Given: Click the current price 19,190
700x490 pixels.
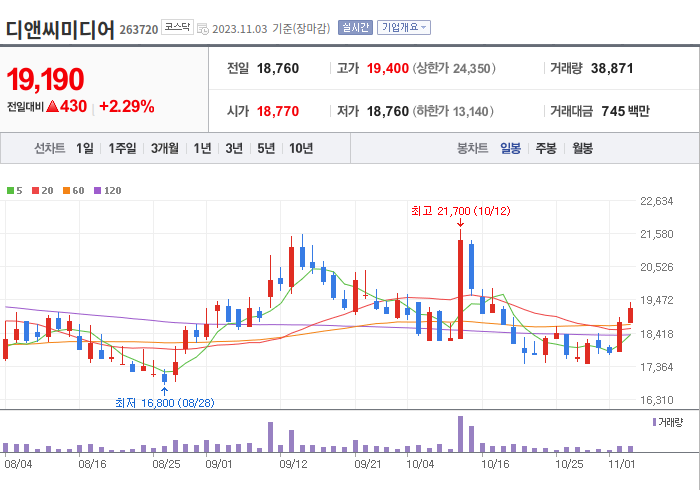Looking at the screenshot, I should [x=45, y=79].
